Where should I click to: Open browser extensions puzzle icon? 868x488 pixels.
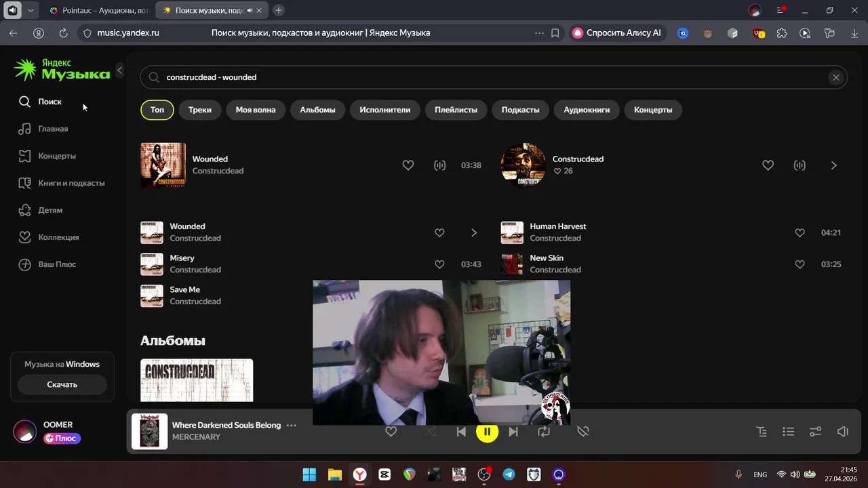pyautogui.click(x=781, y=33)
